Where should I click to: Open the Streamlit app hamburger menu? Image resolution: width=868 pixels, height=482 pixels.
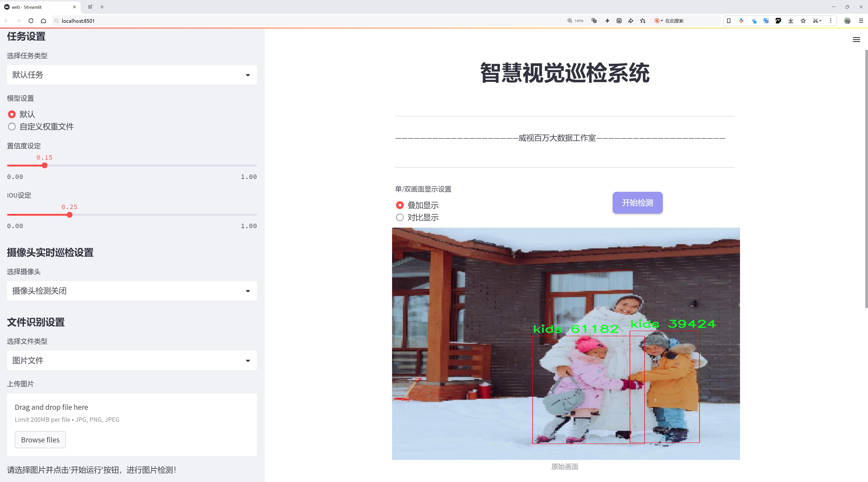(x=856, y=40)
